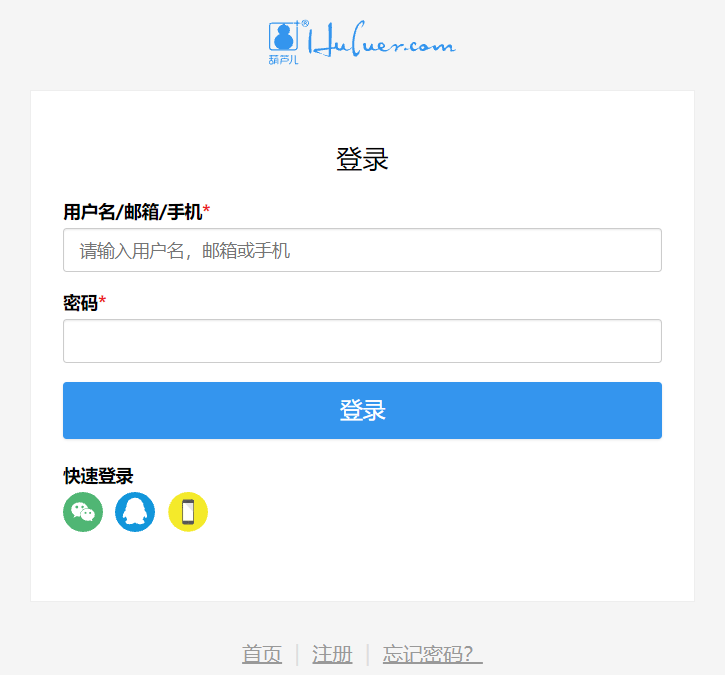725x675 pixels.
Task: Log in with the green WeChat icon
Action: 83,512
